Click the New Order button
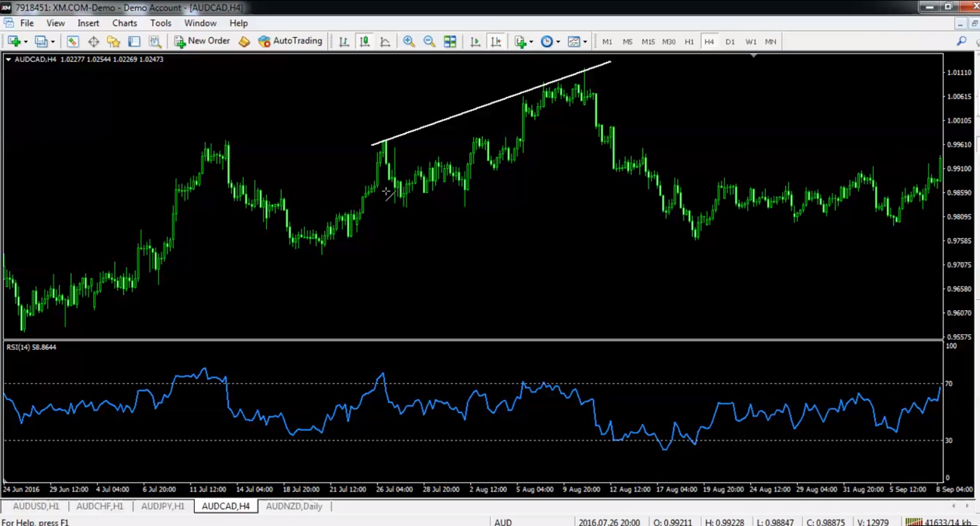980x526 pixels. 202,41
